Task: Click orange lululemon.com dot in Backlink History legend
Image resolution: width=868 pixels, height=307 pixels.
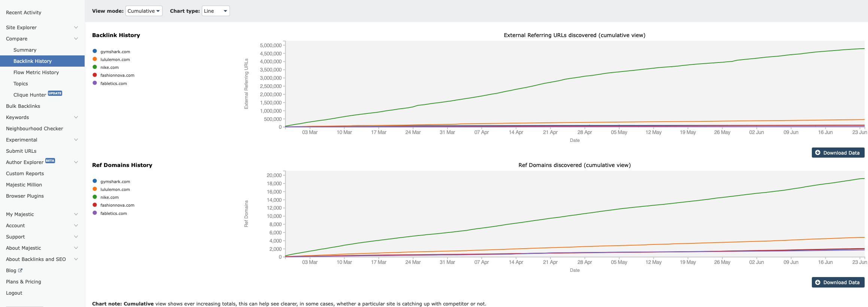Action: pyautogui.click(x=95, y=59)
